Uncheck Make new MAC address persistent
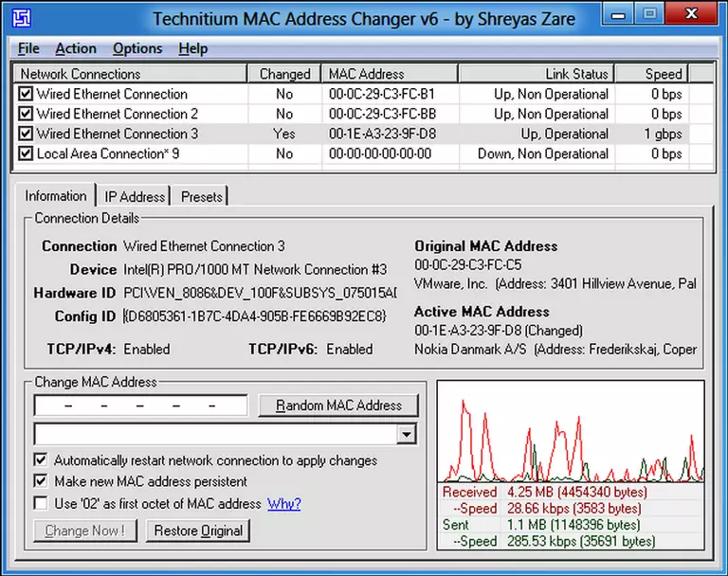The width and height of the screenshot is (728, 576). pyautogui.click(x=41, y=481)
